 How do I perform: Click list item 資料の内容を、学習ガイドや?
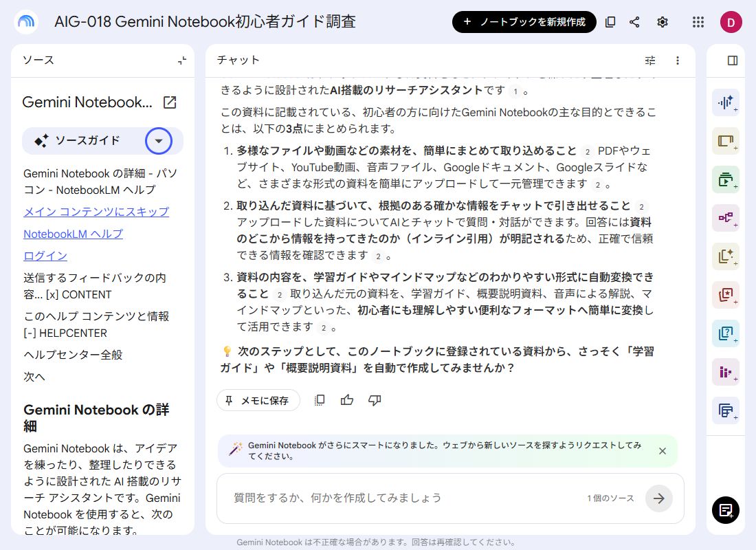click(x=445, y=285)
